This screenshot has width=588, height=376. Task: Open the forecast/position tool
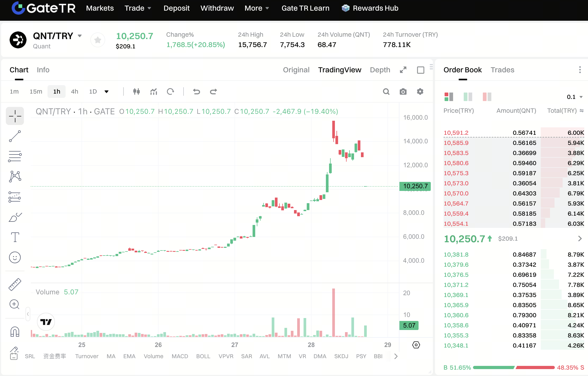point(15,197)
